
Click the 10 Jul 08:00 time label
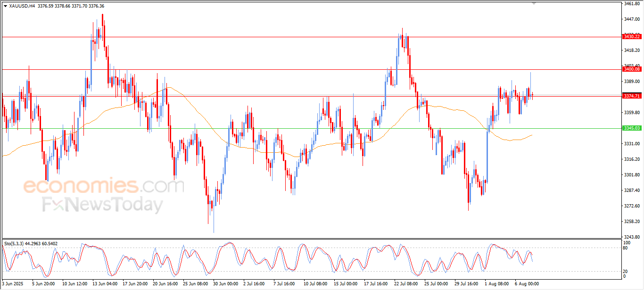click(315, 284)
